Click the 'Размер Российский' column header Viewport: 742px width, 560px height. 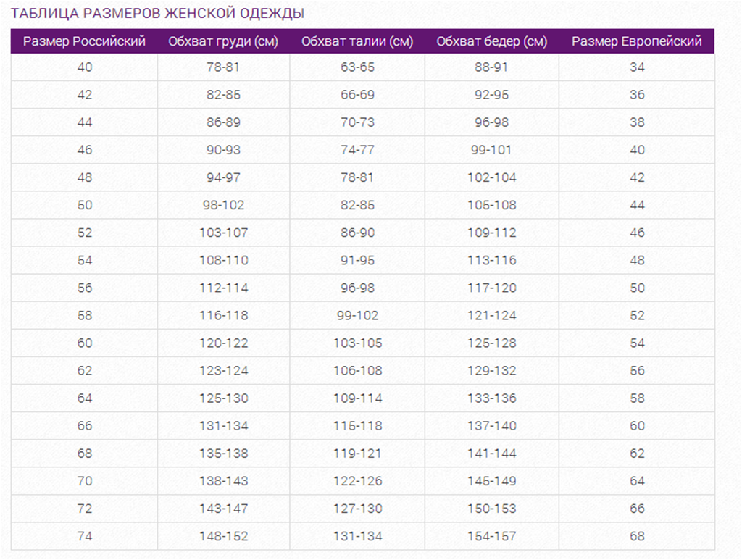[x=84, y=41]
